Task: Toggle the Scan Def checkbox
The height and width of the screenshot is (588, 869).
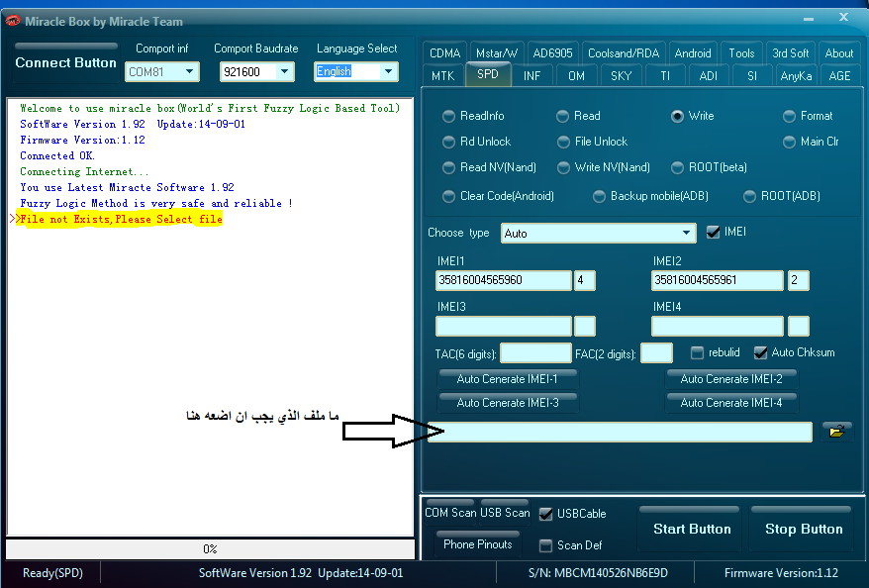Action: [546, 545]
